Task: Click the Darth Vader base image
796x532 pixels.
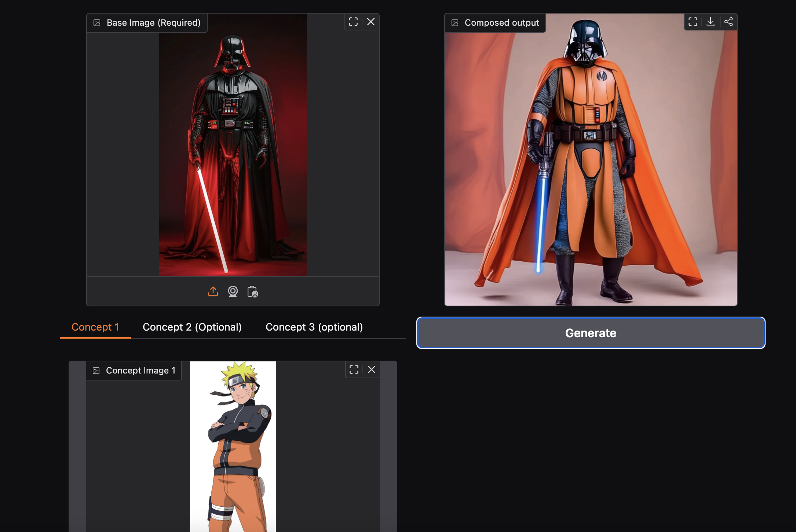Action: point(233,154)
